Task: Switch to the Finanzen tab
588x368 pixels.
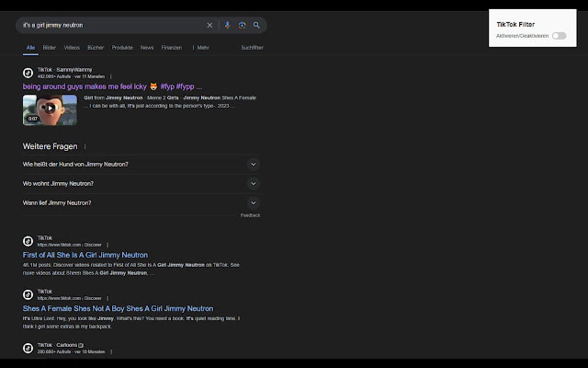Action: [172, 48]
